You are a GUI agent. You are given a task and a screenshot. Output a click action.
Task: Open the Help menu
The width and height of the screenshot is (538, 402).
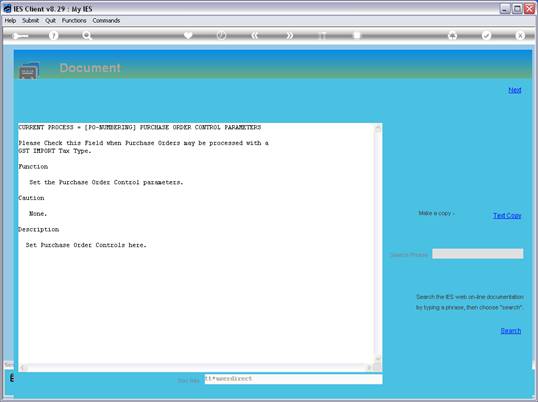coord(10,21)
